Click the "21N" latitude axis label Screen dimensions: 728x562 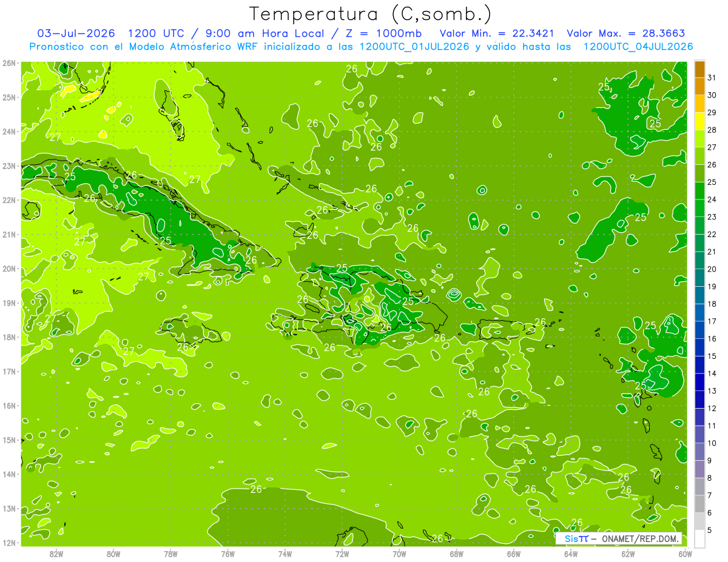click(x=9, y=234)
